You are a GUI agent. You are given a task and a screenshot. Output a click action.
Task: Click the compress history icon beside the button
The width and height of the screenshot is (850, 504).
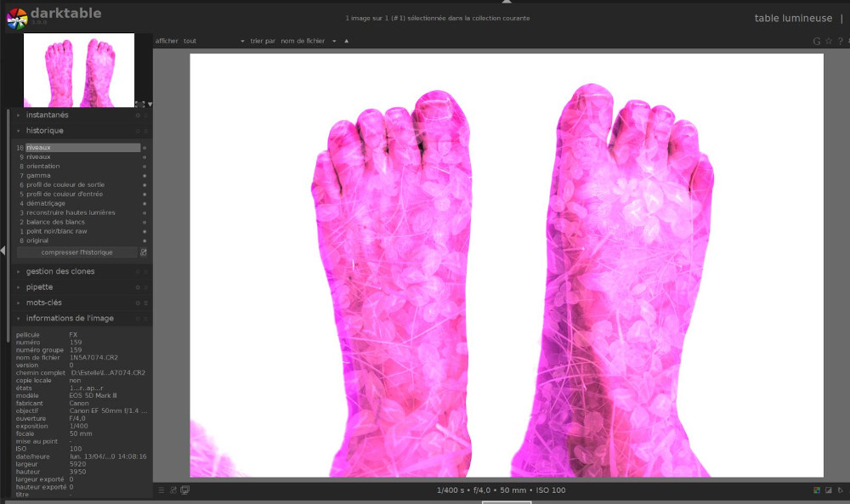(144, 252)
